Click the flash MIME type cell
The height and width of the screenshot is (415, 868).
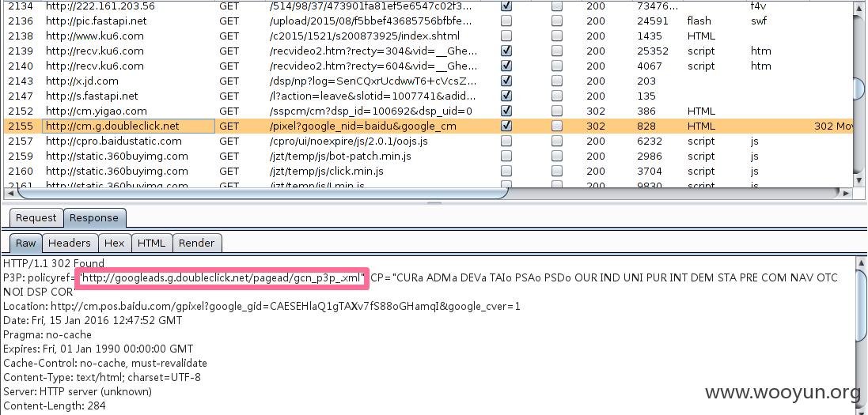699,21
